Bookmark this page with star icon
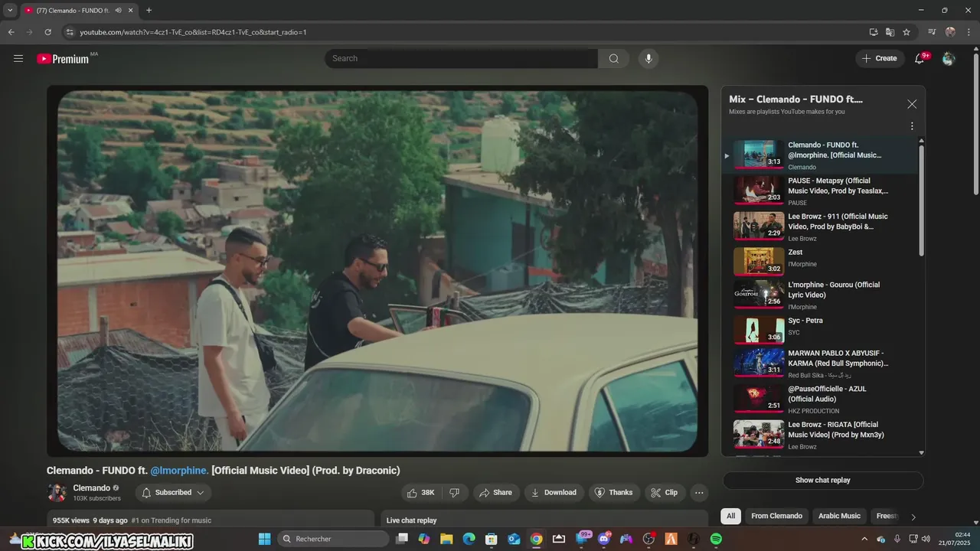 click(906, 32)
